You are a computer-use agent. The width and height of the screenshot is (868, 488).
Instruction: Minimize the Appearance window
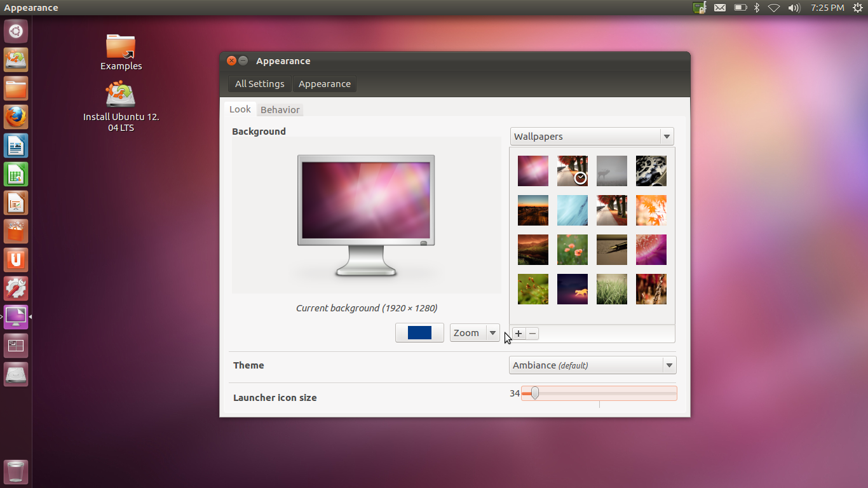tap(243, 61)
